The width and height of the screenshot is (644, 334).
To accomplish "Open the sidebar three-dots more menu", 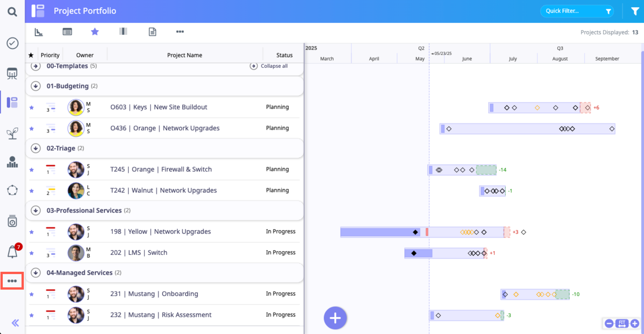I will (x=12, y=281).
